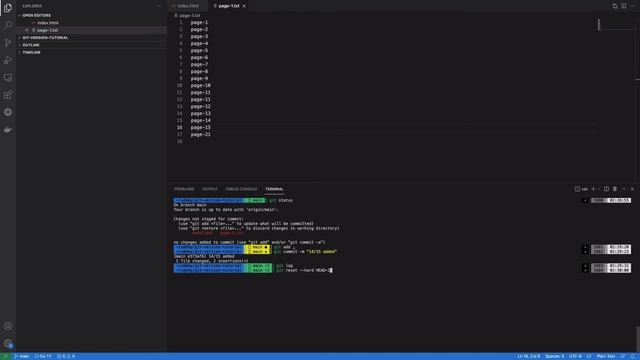Switch to the index.html editor tab

click(x=188, y=6)
